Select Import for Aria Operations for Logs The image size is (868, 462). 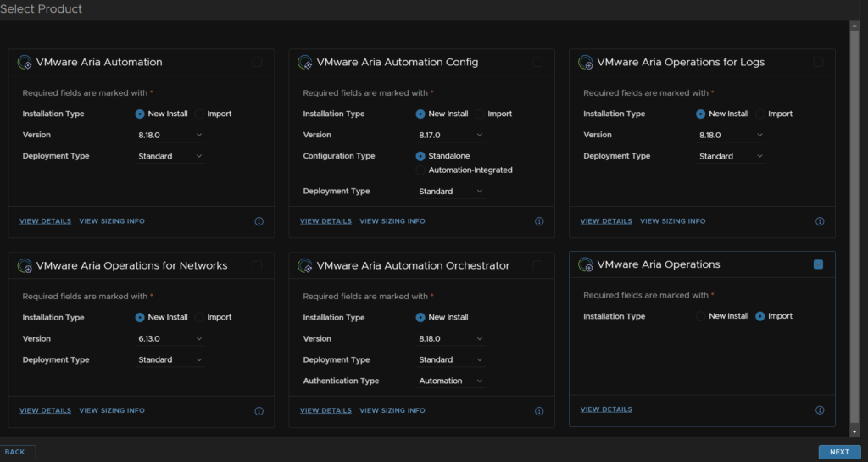(760, 114)
